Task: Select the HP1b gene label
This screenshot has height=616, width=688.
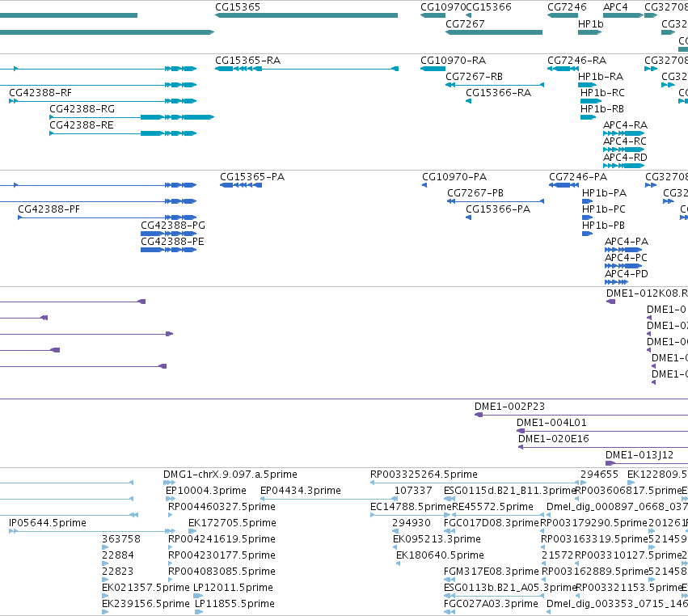Action: point(591,23)
